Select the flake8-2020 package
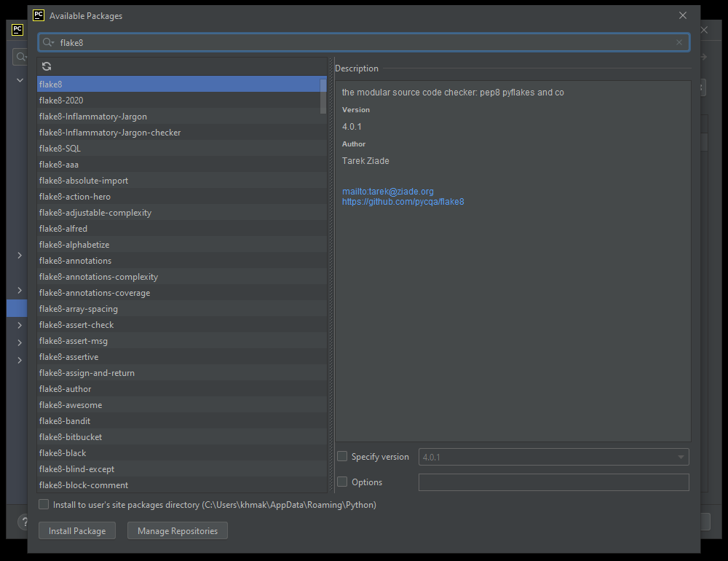 pos(63,100)
